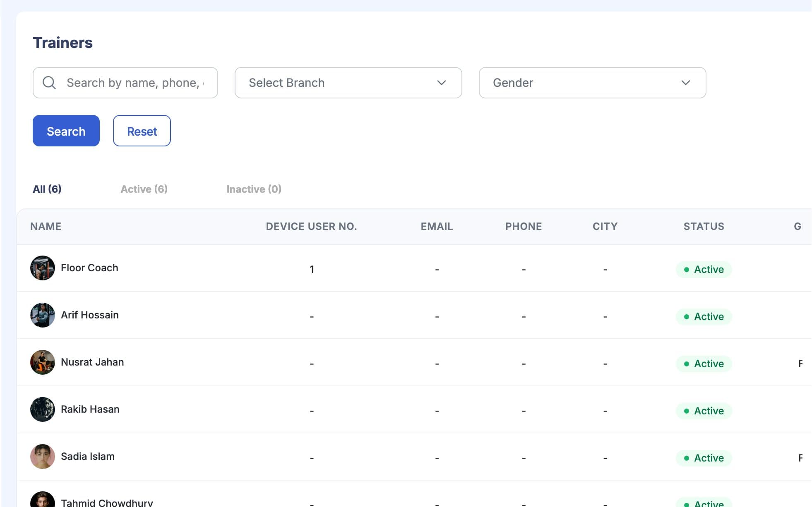Open the Arif Hossain trainer name
The image size is (812, 507).
[90, 315]
